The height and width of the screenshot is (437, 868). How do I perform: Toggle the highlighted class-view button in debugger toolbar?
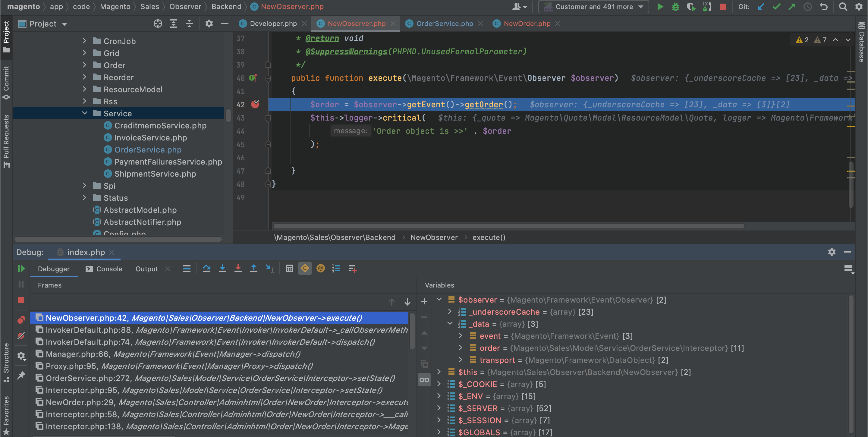(x=305, y=269)
